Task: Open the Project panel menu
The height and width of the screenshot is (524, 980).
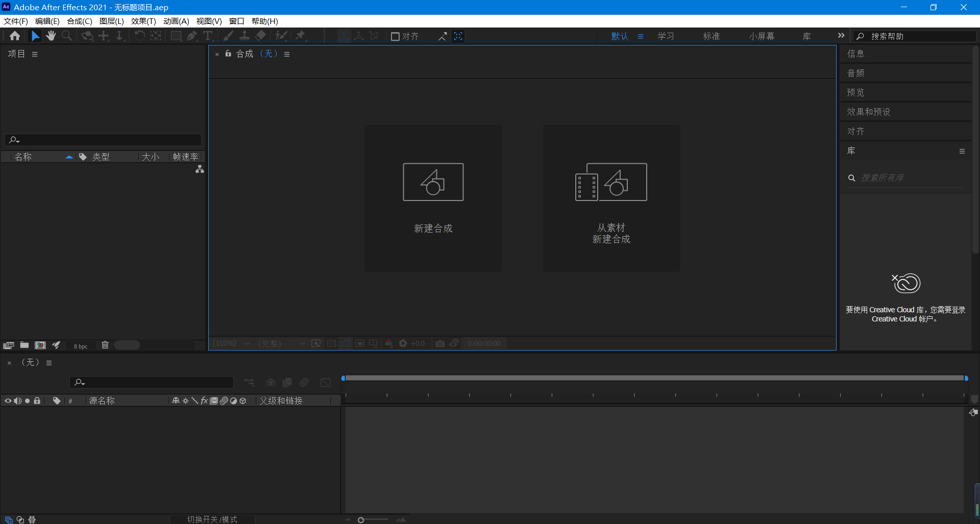Action: coord(34,54)
